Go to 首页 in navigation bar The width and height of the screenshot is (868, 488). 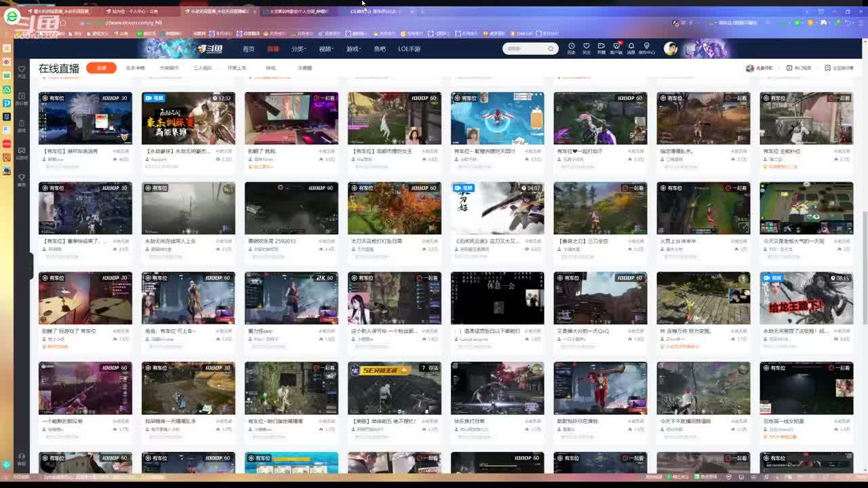249,49
